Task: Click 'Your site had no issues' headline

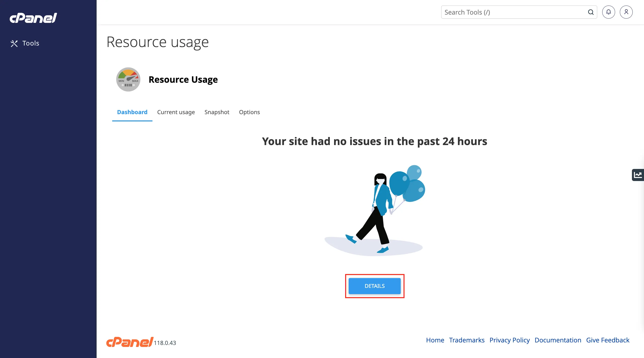Action: pyautogui.click(x=375, y=141)
